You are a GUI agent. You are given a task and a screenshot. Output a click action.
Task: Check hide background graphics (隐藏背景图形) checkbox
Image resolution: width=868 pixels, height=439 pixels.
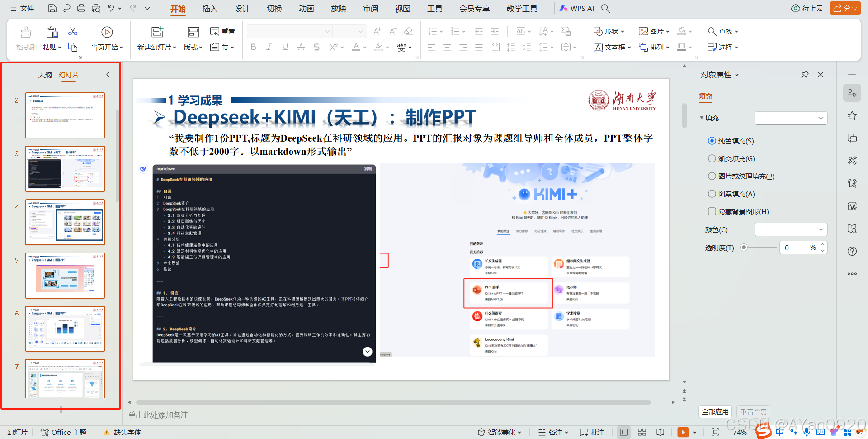[x=712, y=211]
